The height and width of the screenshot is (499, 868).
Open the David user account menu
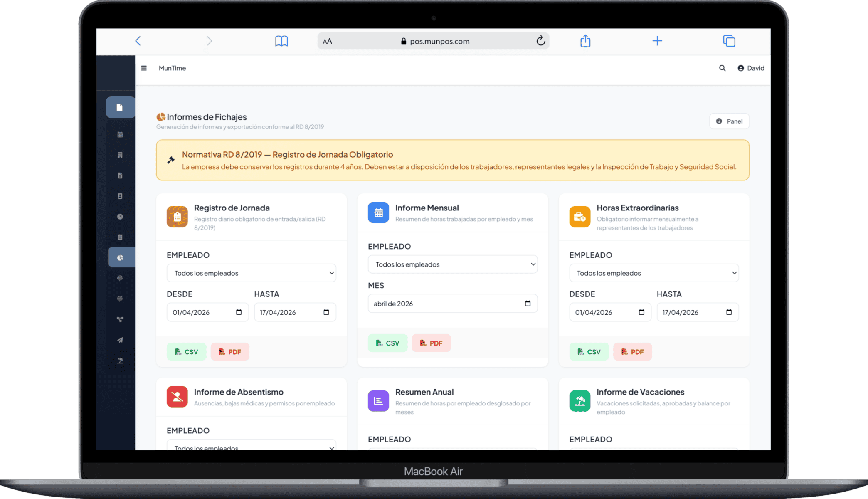point(751,68)
